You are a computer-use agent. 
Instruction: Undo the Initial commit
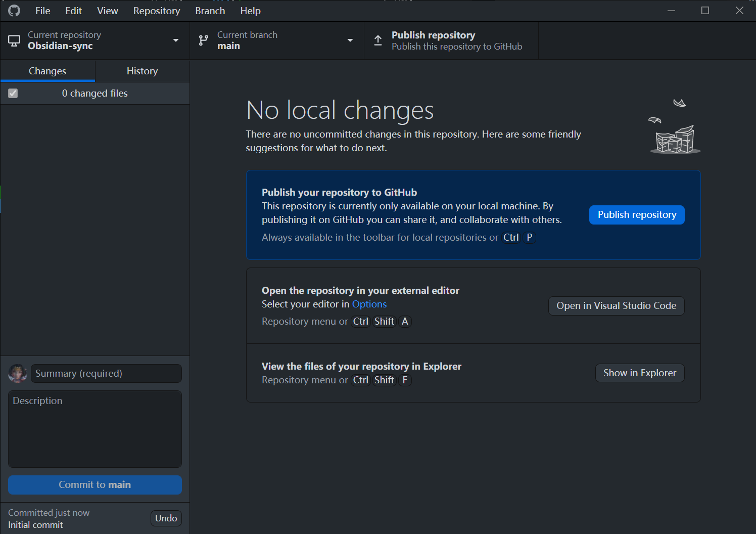[x=166, y=518]
